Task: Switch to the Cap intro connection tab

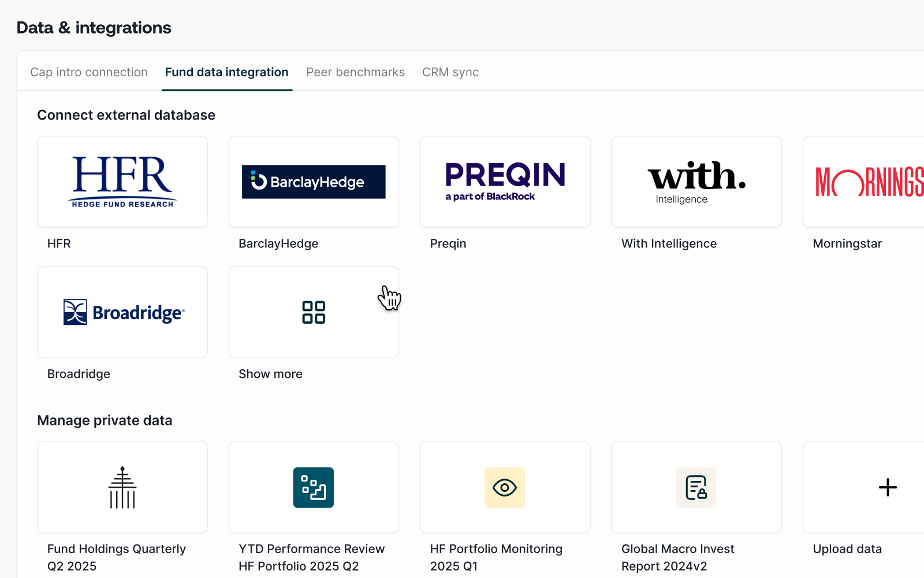Action: pos(89,72)
